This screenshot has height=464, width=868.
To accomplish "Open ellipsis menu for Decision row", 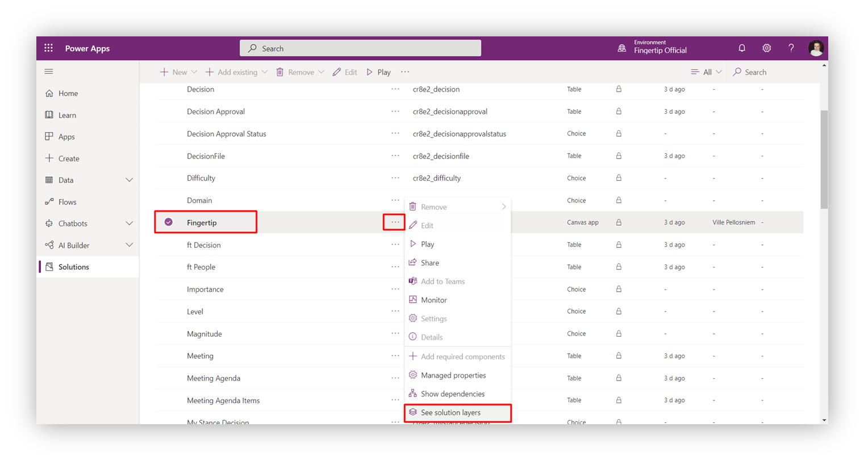I will point(395,89).
